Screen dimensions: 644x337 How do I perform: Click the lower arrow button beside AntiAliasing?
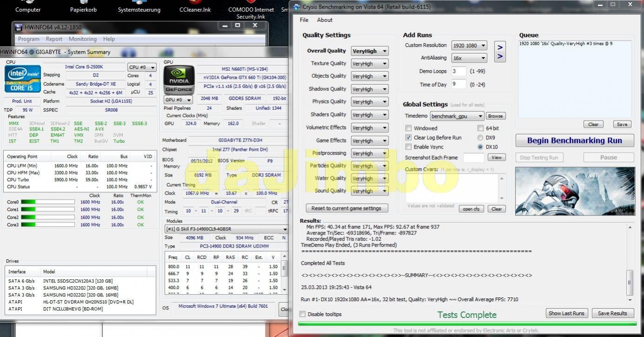coord(500,57)
